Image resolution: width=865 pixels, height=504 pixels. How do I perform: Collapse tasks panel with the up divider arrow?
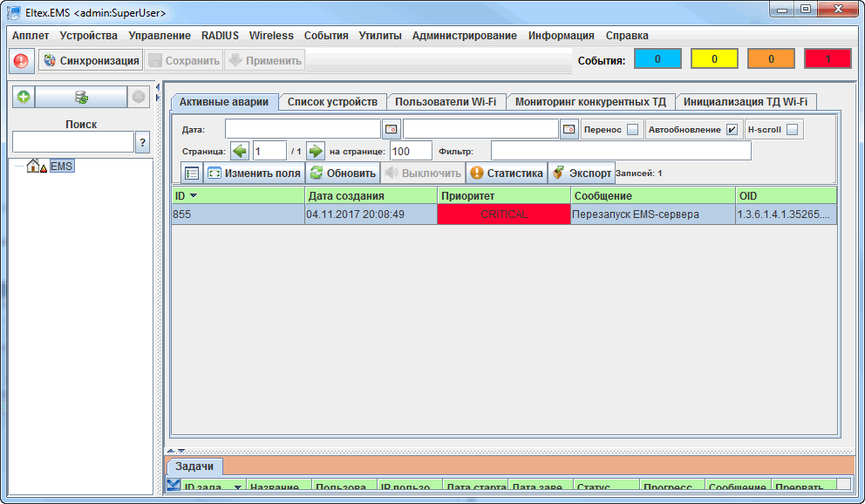[x=170, y=451]
